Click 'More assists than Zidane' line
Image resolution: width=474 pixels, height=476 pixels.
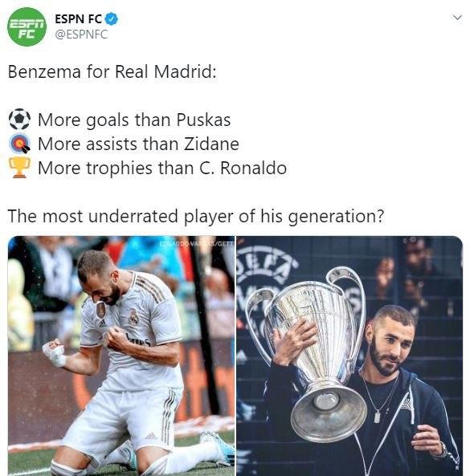[x=138, y=144]
